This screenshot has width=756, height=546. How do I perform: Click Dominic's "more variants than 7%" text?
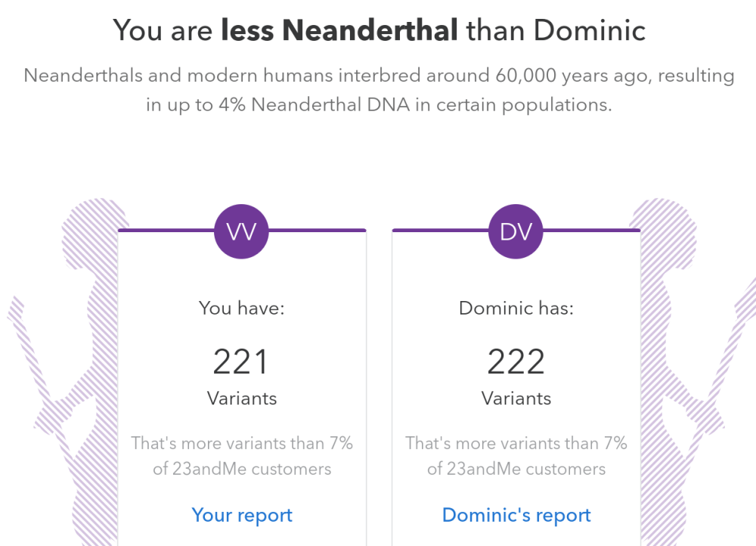(516, 456)
